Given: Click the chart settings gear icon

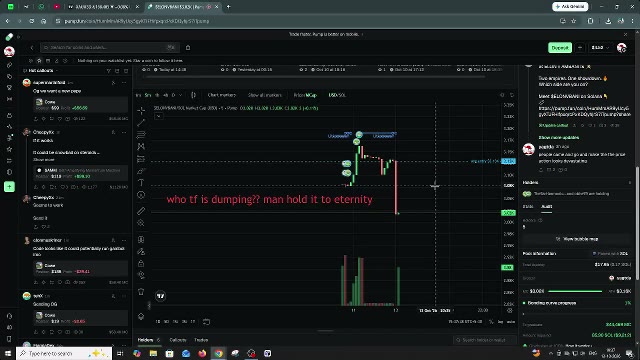Looking at the screenshot, I should point(502,95).
